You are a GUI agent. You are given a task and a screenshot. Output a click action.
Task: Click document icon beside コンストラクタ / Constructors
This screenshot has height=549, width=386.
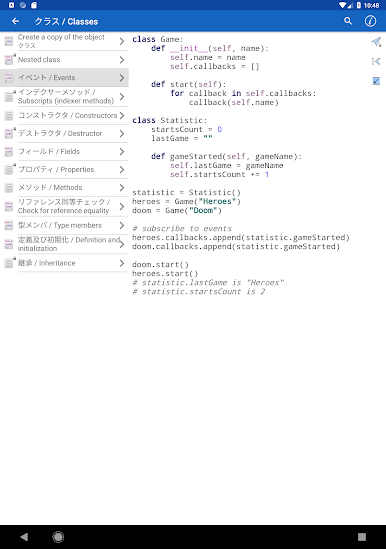[9, 116]
